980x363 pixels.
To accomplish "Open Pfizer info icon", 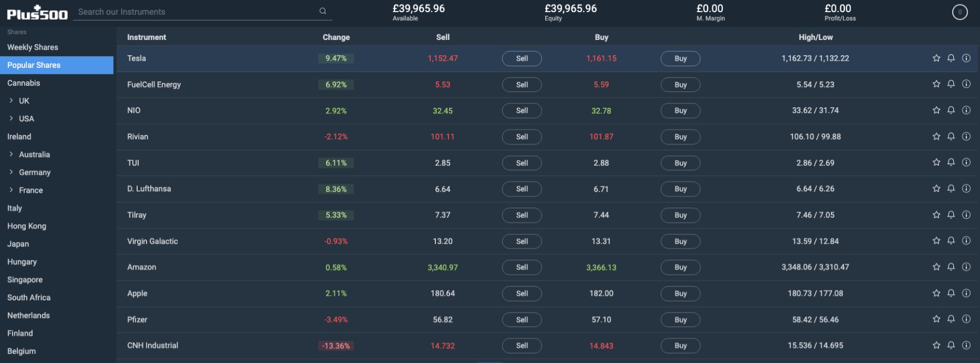I will [x=966, y=319].
